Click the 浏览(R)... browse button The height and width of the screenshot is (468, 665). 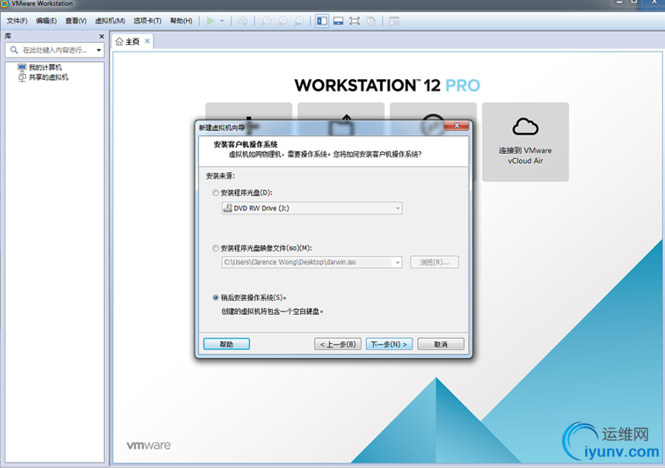tap(434, 262)
